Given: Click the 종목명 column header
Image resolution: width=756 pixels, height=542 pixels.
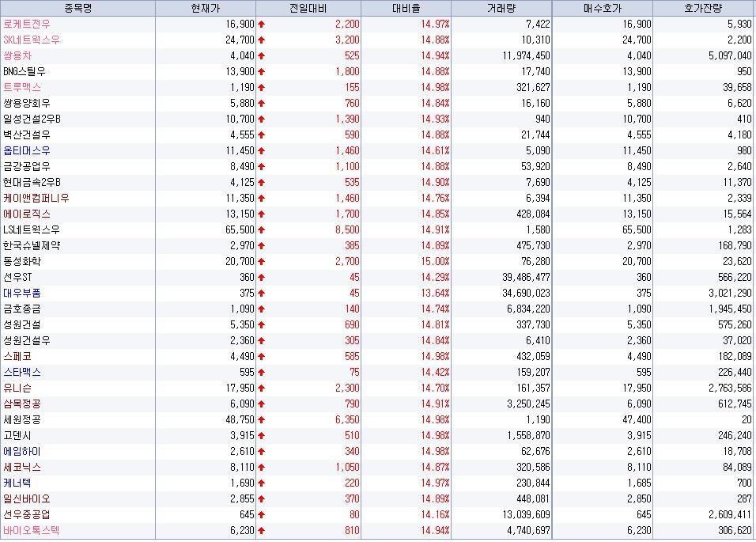Looking at the screenshot, I should [77, 8].
